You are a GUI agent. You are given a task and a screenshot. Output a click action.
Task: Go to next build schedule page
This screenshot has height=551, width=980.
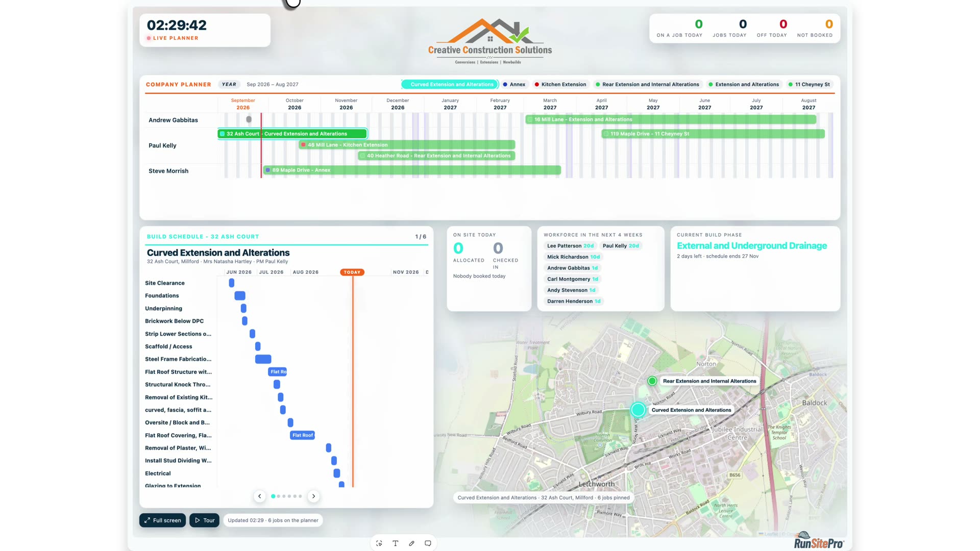pyautogui.click(x=313, y=496)
